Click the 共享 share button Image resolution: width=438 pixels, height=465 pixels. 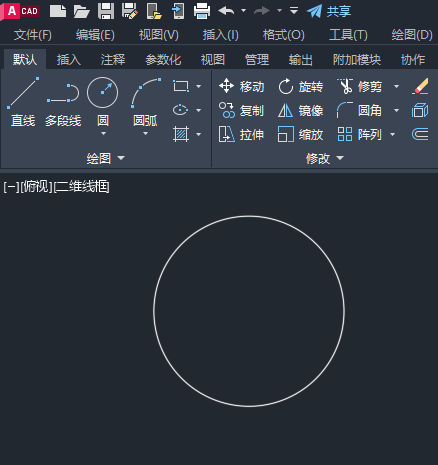[x=329, y=11]
